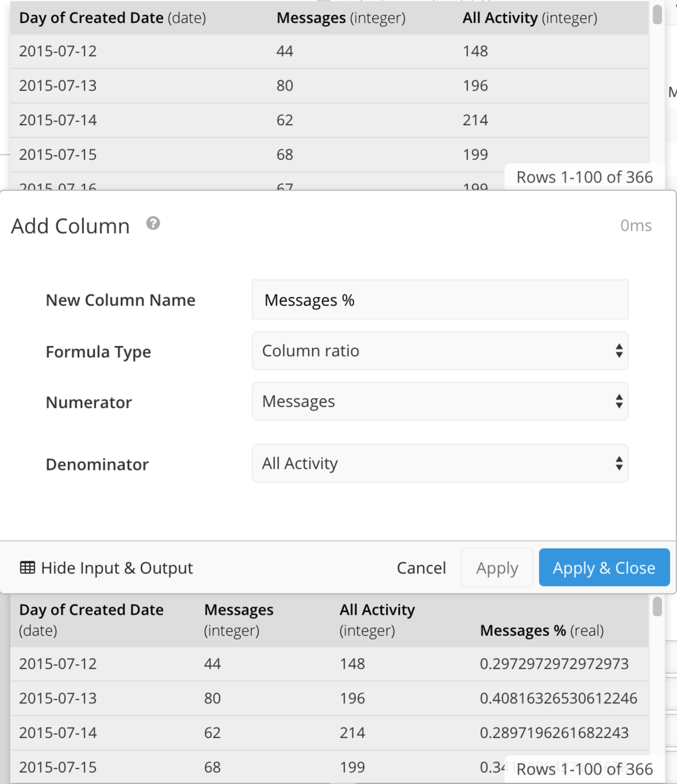
Task: Click the Apply button
Action: [x=497, y=567]
